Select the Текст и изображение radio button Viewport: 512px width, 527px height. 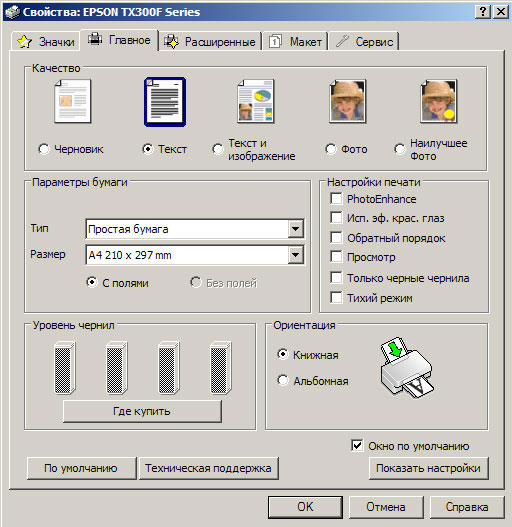(x=218, y=149)
